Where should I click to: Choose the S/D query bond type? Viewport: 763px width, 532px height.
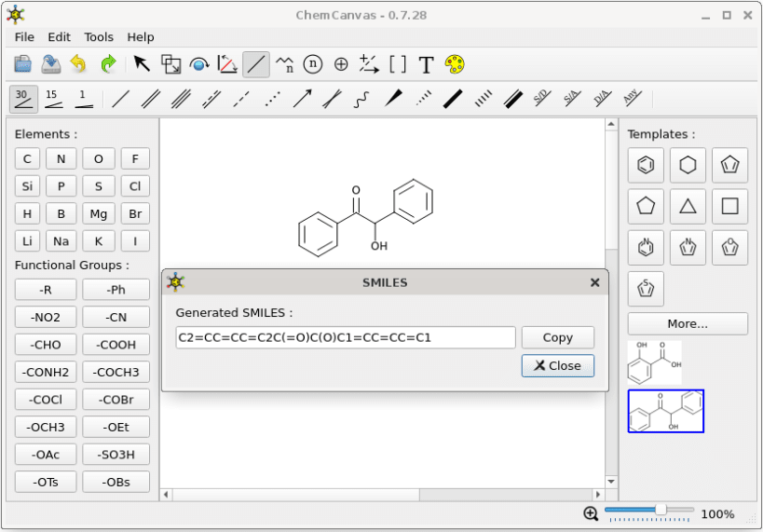pos(541,98)
